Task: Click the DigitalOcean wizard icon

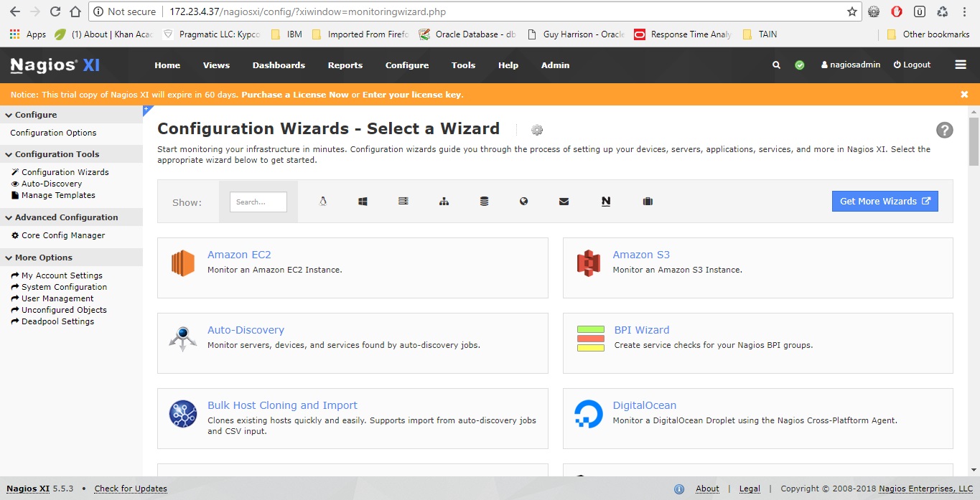Action: 589,414
